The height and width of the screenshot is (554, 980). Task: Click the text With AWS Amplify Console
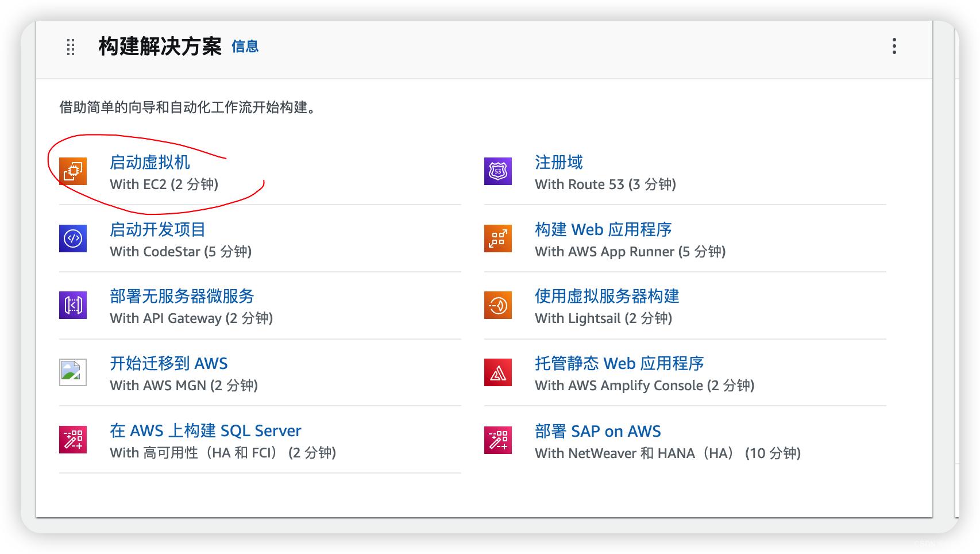[x=619, y=386]
